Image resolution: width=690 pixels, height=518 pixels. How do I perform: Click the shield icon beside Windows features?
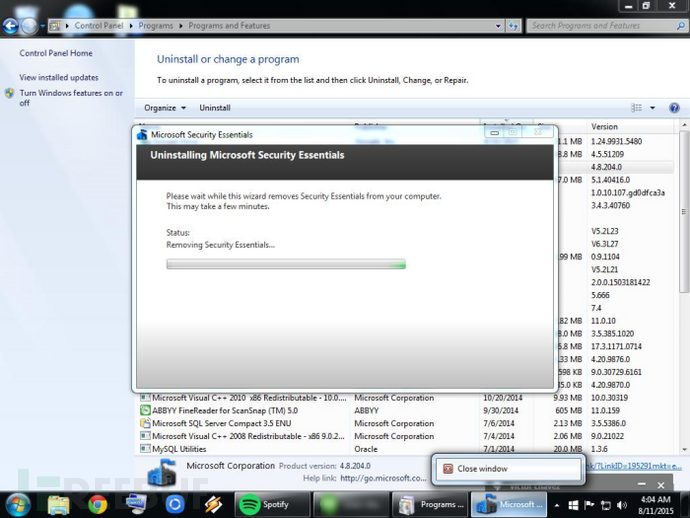click(x=10, y=93)
